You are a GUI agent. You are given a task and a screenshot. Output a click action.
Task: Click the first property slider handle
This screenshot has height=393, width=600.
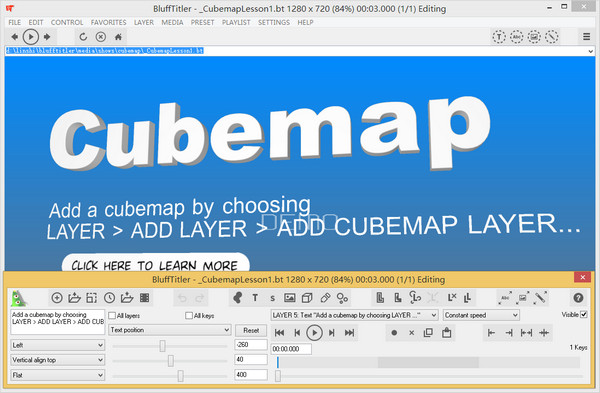pyautogui.click(x=163, y=346)
